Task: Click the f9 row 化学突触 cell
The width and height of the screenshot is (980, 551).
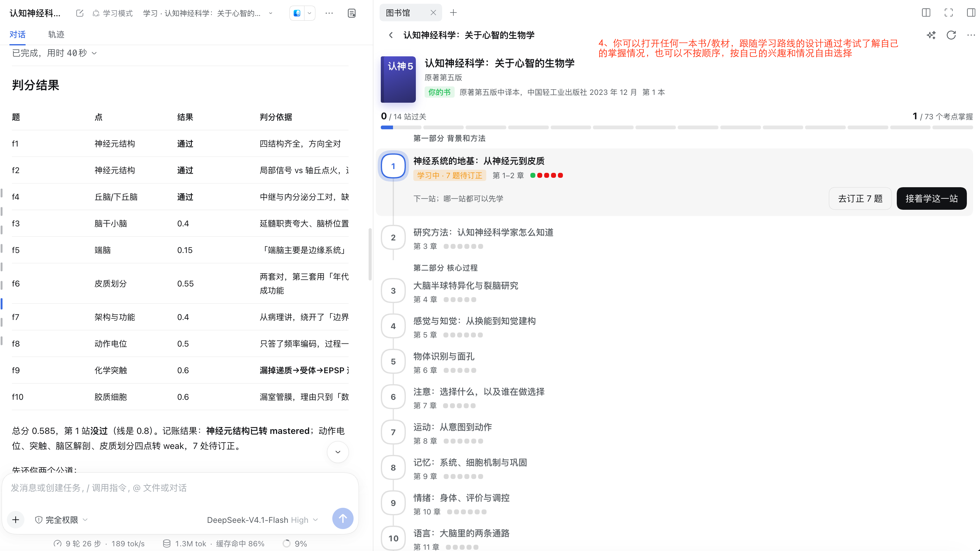Action: click(110, 370)
